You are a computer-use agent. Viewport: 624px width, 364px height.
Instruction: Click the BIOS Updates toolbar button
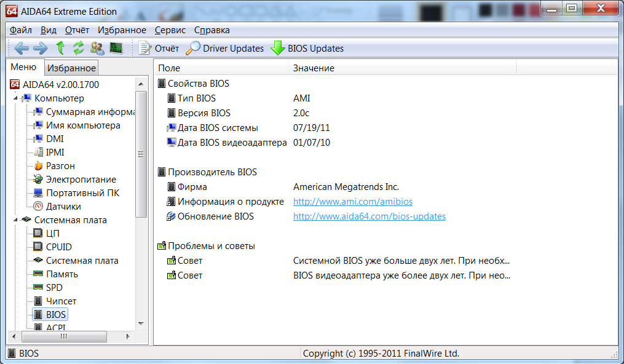(x=307, y=48)
